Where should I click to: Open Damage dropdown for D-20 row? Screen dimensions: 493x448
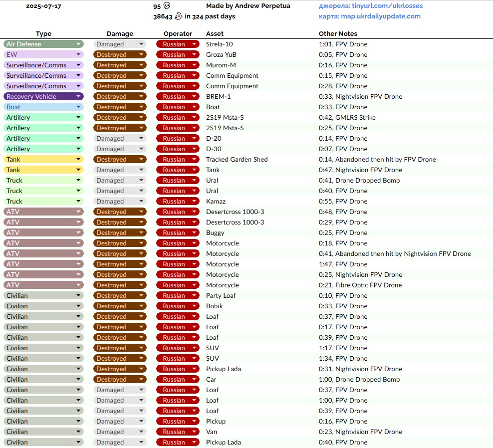(x=120, y=138)
